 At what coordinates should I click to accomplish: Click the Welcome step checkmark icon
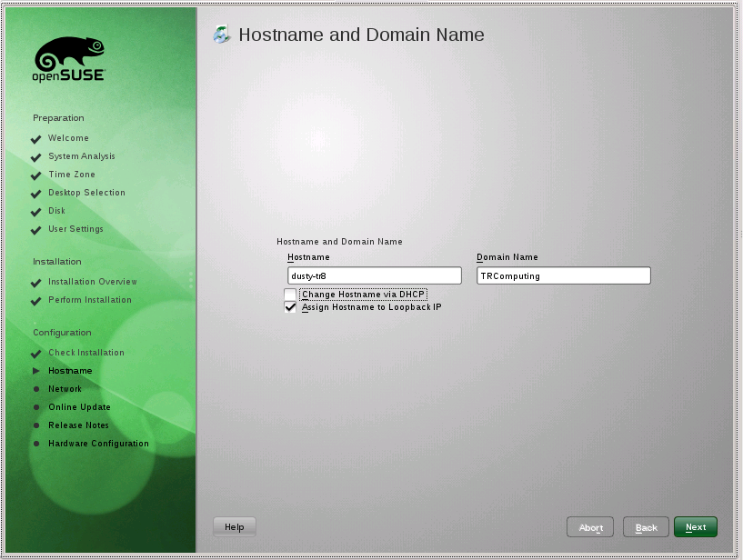point(36,139)
